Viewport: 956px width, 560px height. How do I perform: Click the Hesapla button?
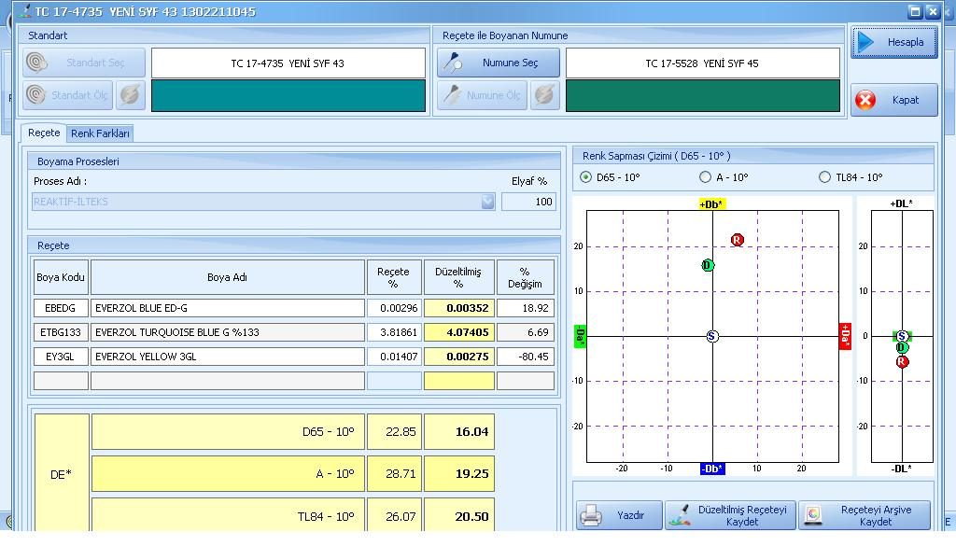tap(893, 42)
